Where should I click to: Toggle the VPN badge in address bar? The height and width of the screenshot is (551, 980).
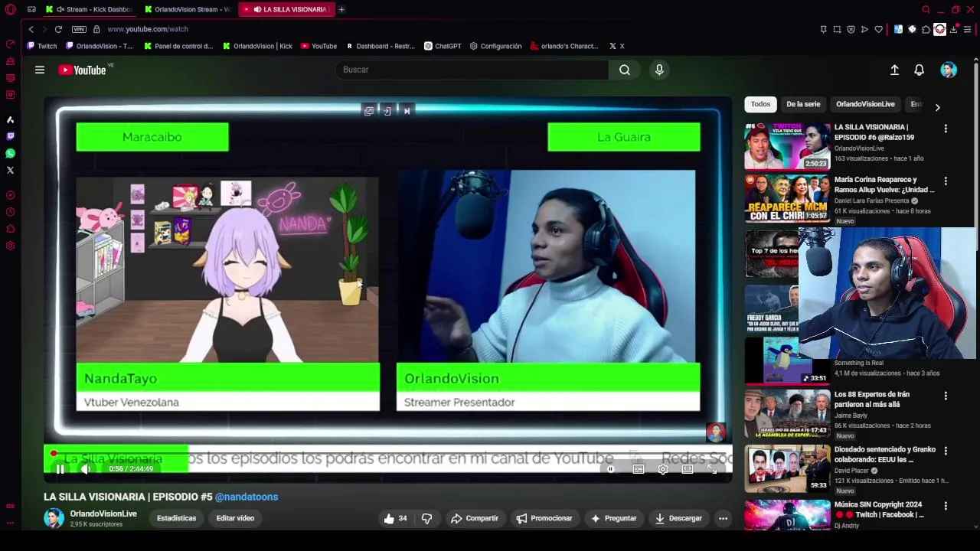click(x=79, y=29)
